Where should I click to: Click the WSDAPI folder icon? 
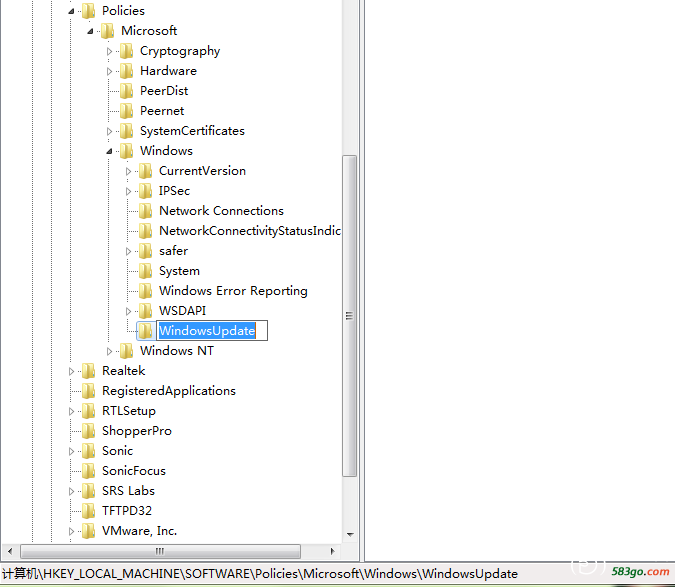[145, 311]
